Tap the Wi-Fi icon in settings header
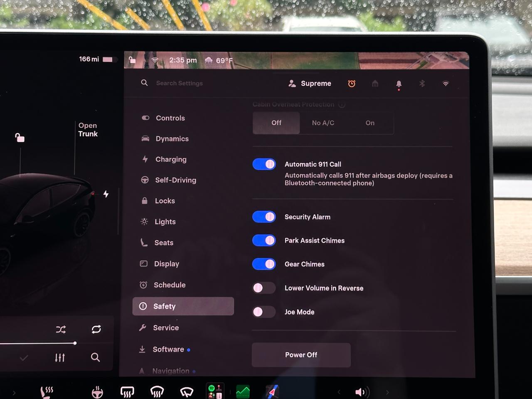This screenshot has height=399, width=532. pos(446,84)
